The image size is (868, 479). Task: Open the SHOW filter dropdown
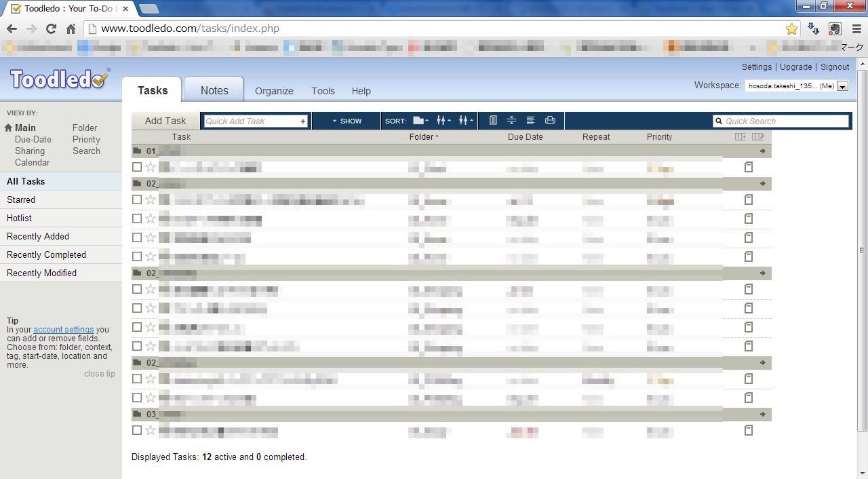tap(347, 121)
